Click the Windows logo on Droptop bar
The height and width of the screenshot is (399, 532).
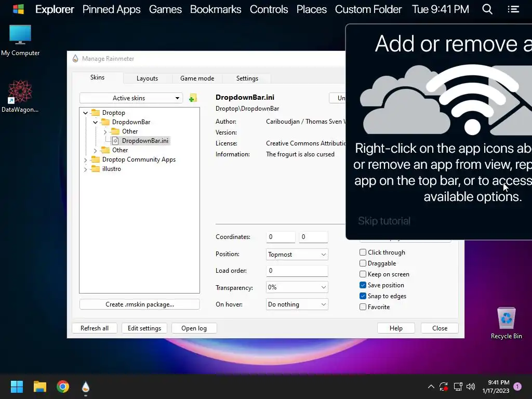point(18,9)
